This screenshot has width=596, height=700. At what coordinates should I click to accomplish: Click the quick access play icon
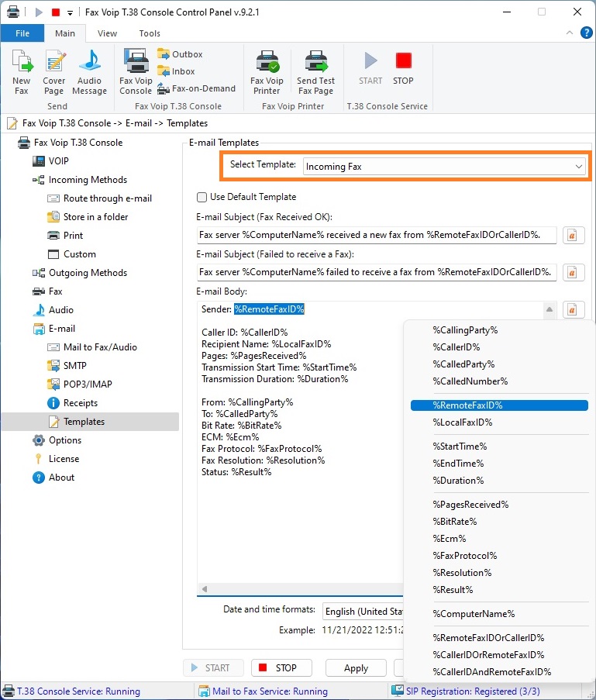tap(39, 12)
